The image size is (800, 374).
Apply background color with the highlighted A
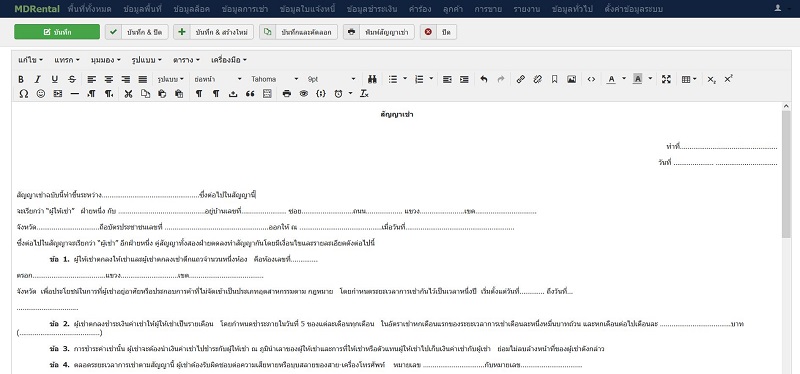click(x=637, y=79)
